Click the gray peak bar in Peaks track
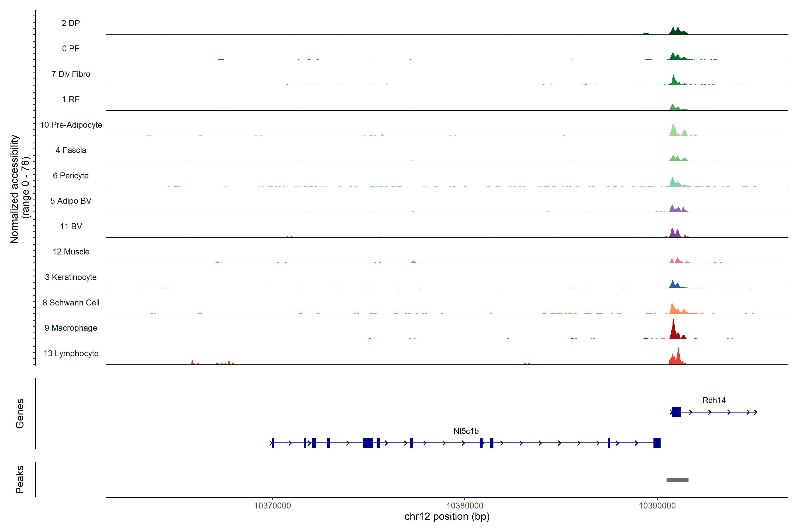This screenshot has height=532, width=798. click(677, 480)
